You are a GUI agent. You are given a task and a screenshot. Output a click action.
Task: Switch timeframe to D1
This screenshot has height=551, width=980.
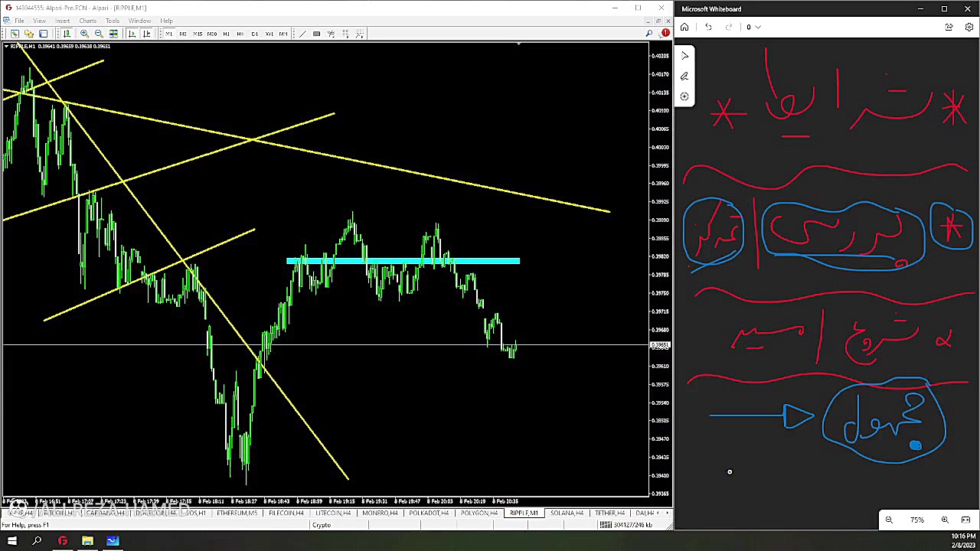(x=255, y=34)
